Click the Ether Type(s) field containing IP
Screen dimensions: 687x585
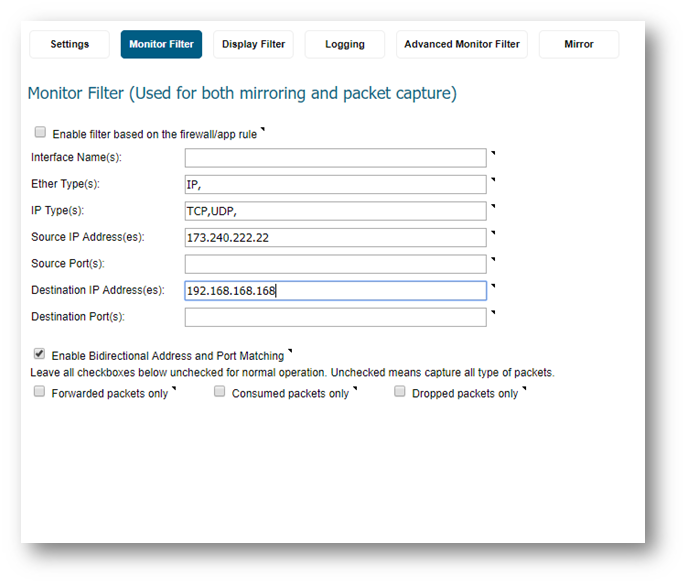tap(336, 184)
